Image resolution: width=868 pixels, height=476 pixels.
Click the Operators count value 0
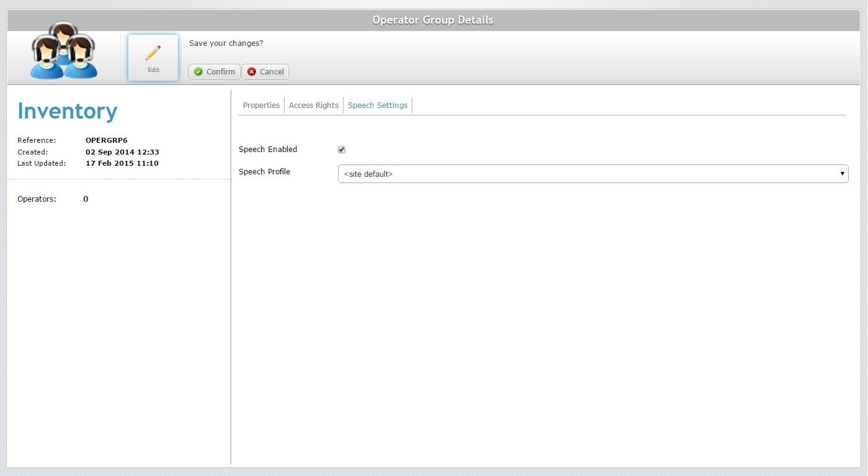click(x=86, y=199)
